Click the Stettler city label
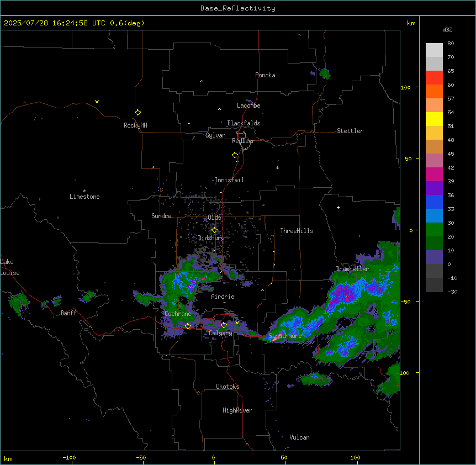Viewport: 476px width, 465px height. point(350,131)
